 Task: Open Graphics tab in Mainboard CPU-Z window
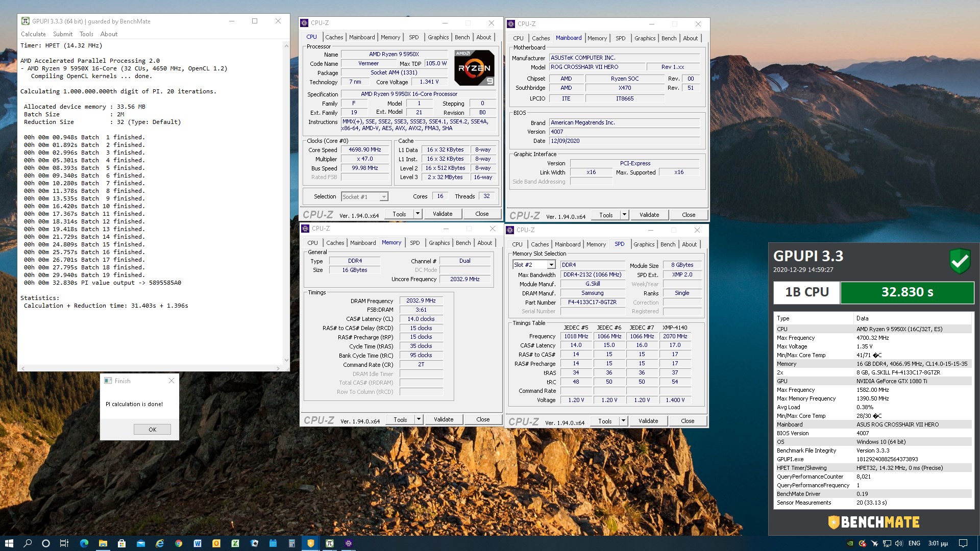coord(645,38)
